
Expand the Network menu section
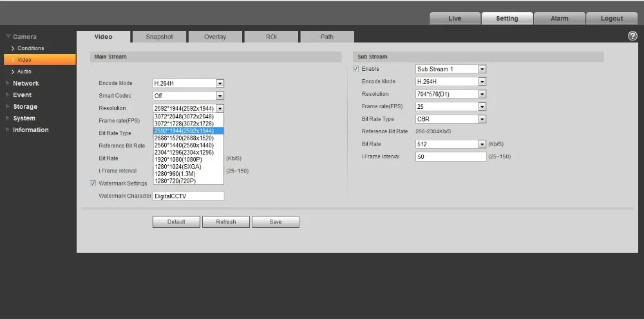26,84
